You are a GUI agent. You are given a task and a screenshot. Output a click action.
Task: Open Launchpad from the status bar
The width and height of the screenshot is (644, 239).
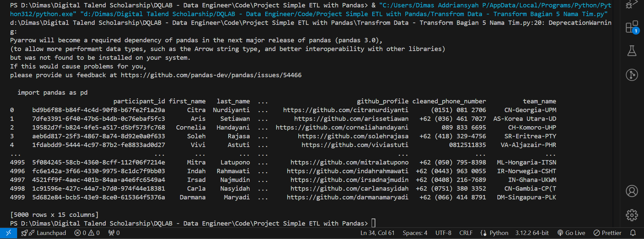pos(44,233)
